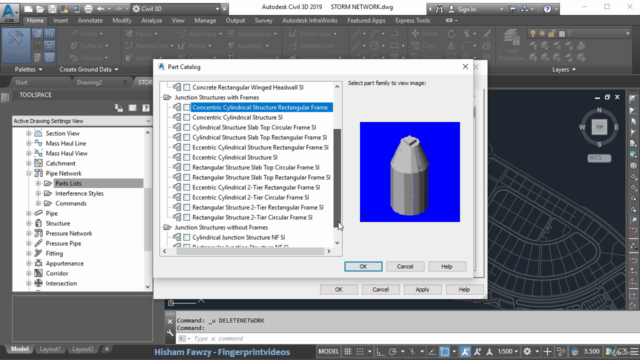Expand the Section View tree node

click(29, 133)
